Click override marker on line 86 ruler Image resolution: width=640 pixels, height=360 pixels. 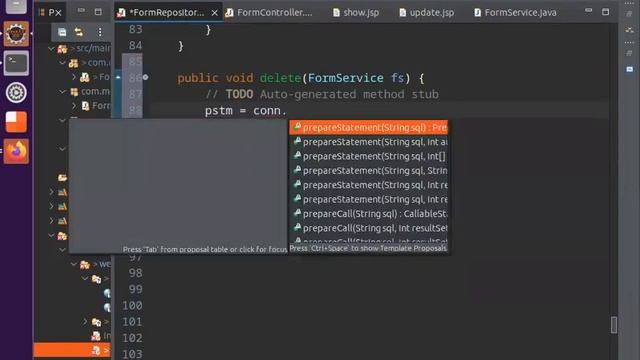(x=118, y=77)
